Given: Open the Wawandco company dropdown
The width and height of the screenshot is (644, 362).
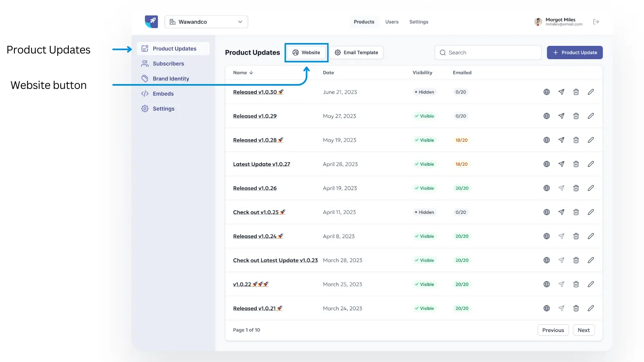Looking at the screenshot, I should [206, 22].
